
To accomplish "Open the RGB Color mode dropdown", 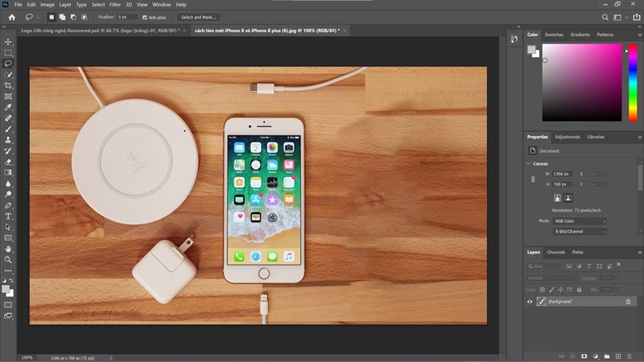I will (580, 221).
